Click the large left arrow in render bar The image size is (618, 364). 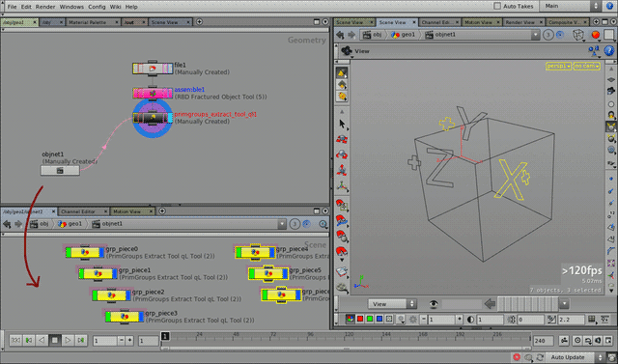(490, 304)
